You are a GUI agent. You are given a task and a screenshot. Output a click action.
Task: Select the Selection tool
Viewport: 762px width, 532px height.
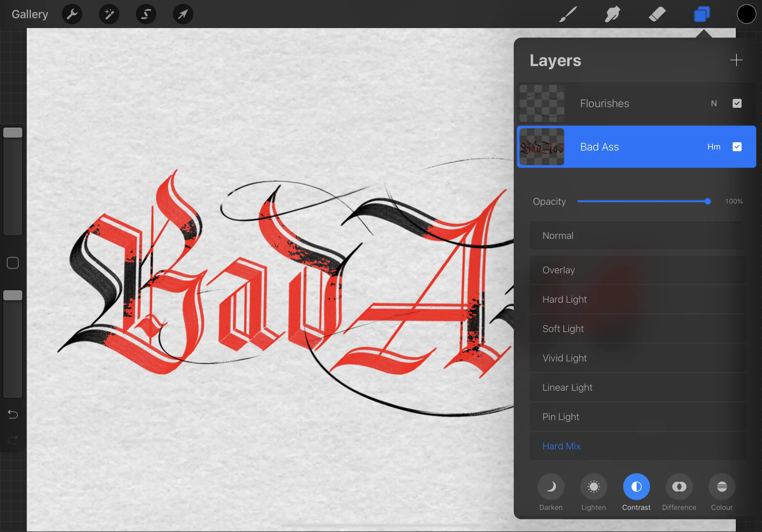(145, 14)
